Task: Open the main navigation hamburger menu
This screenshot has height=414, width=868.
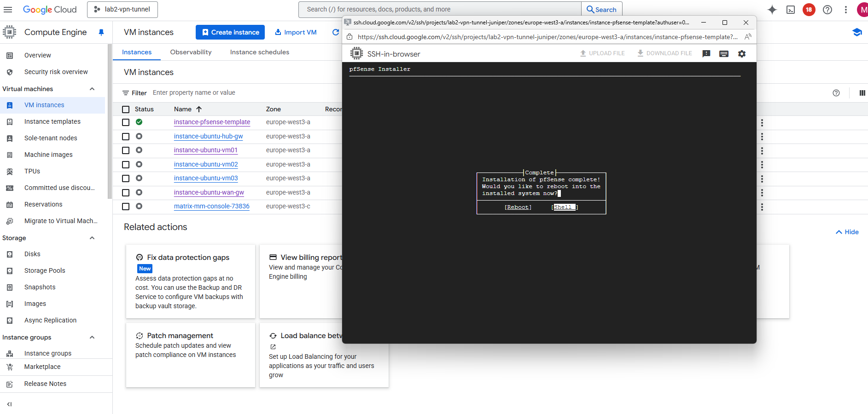Action: coord(8,10)
